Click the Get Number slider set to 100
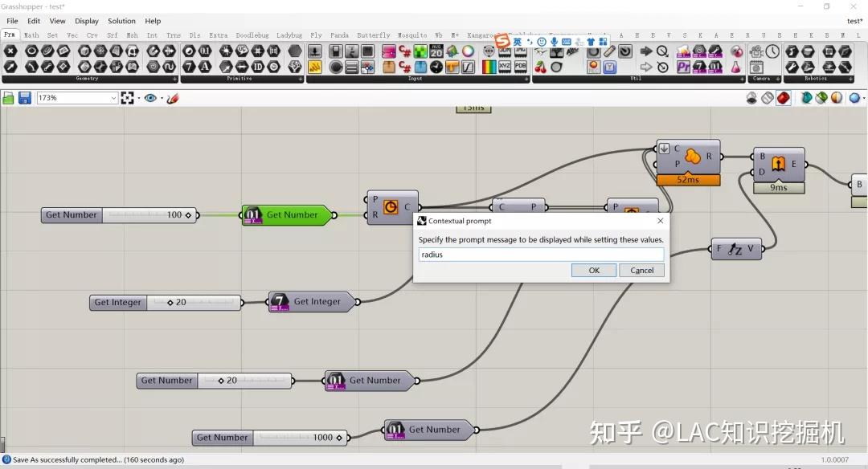Image resolution: width=868 pixels, height=469 pixels. (120, 215)
